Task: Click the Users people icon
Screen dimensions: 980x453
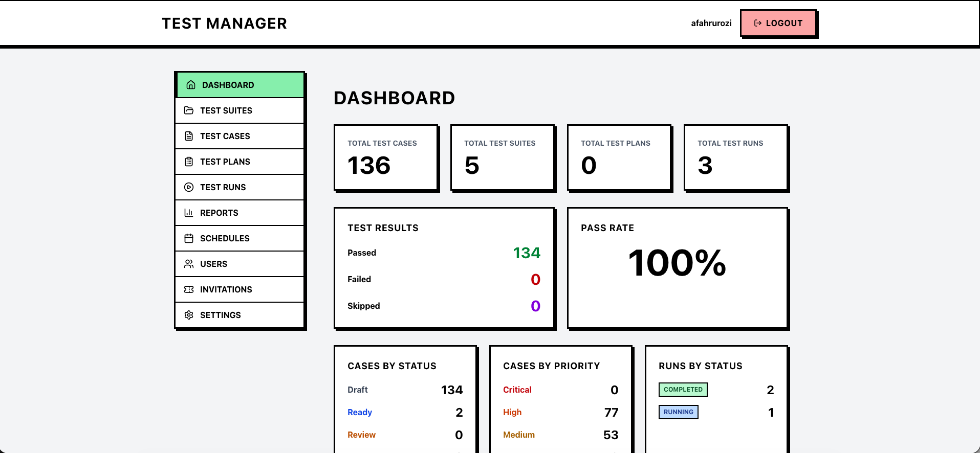Action: (x=189, y=264)
